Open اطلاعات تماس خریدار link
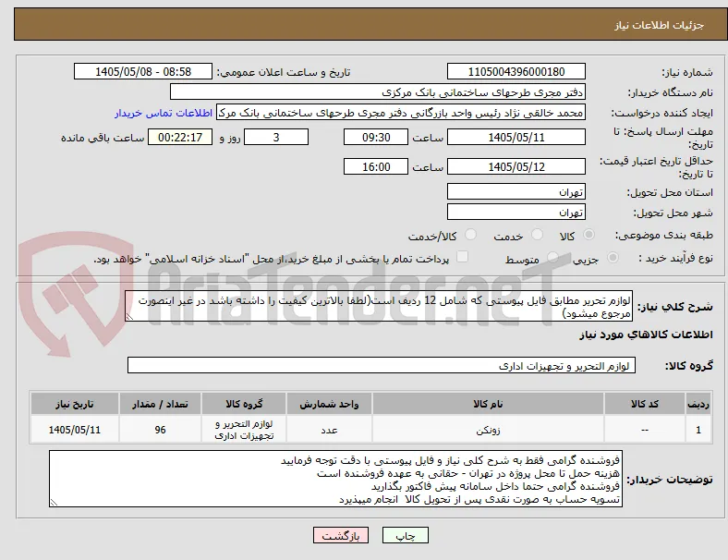 point(164,113)
